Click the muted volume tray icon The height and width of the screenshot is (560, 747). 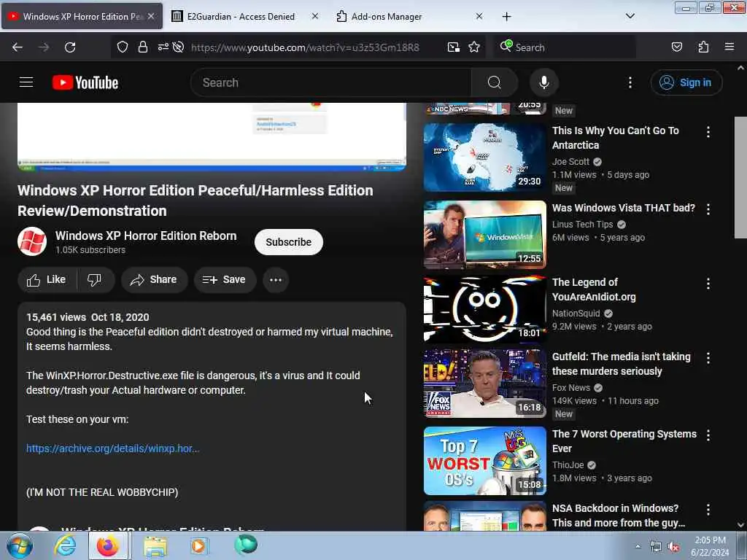[x=673, y=547]
